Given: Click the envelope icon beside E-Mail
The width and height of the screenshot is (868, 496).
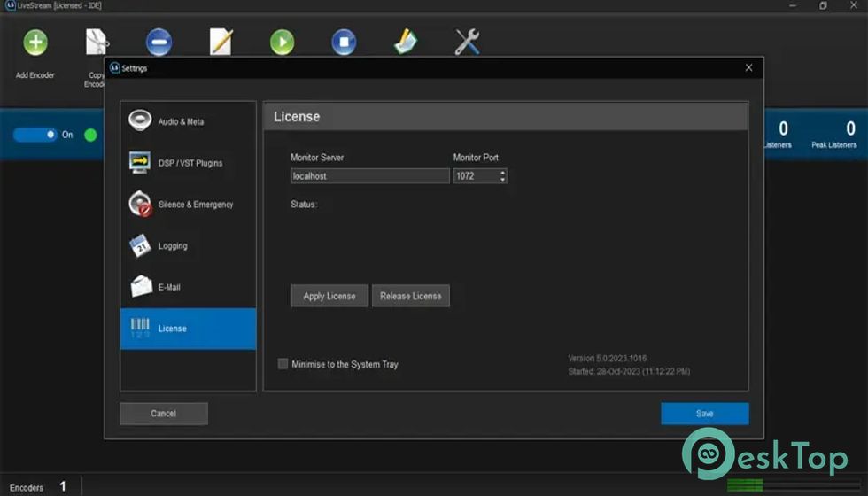Looking at the screenshot, I should point(141,286).
